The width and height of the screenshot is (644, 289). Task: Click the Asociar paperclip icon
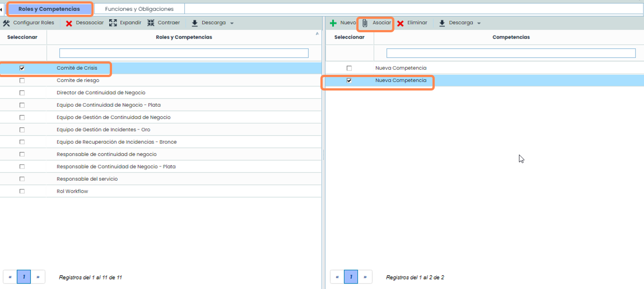point(365,23)
